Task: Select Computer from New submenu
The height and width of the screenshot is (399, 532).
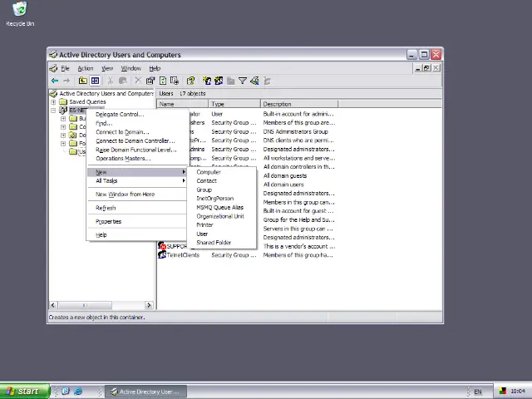Action: 222,172
